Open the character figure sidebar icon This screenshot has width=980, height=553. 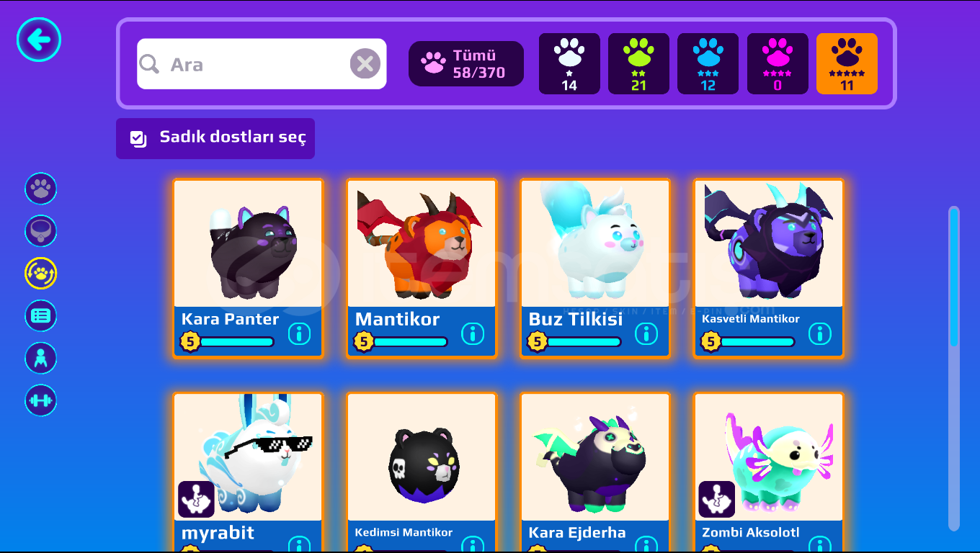pos(41,359)
